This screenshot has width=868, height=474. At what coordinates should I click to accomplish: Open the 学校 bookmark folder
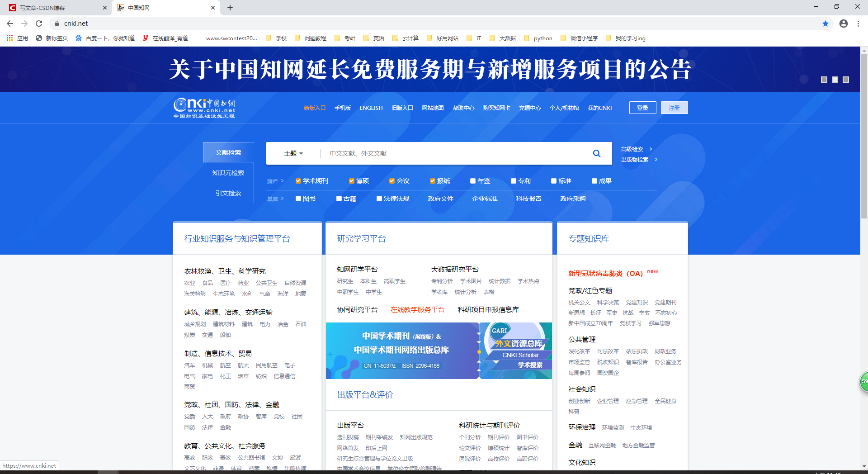coord(276,38)
